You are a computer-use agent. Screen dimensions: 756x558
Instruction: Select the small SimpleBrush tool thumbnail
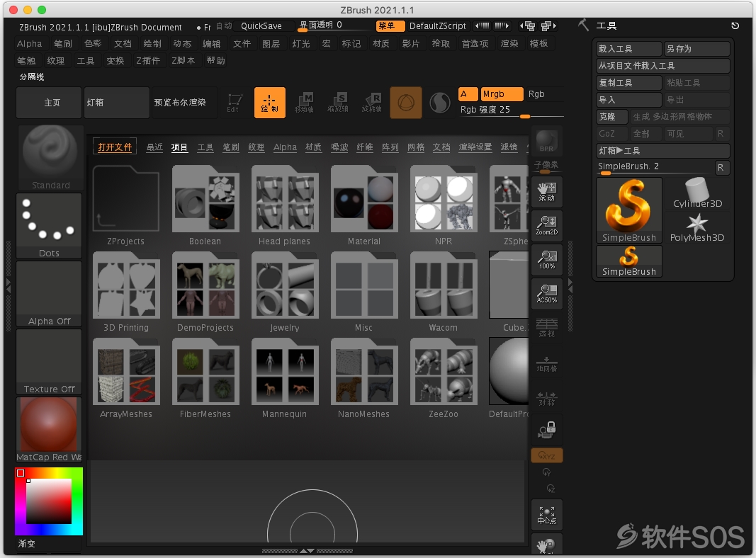pos(629,261)
